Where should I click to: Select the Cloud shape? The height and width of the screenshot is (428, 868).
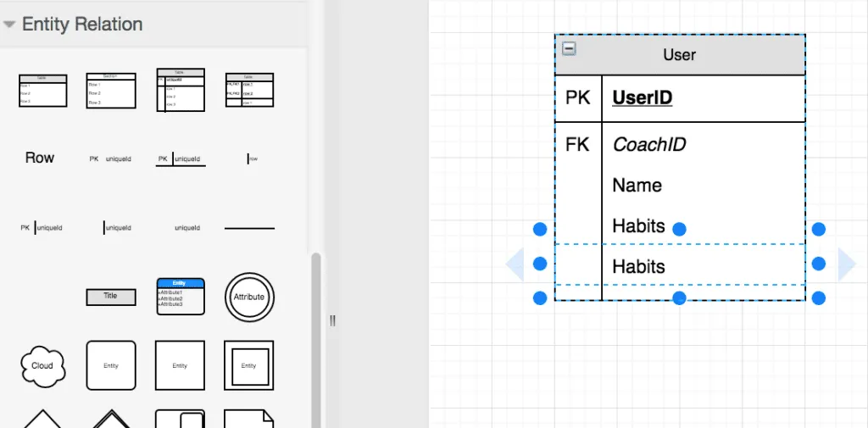tap(42, 365)
